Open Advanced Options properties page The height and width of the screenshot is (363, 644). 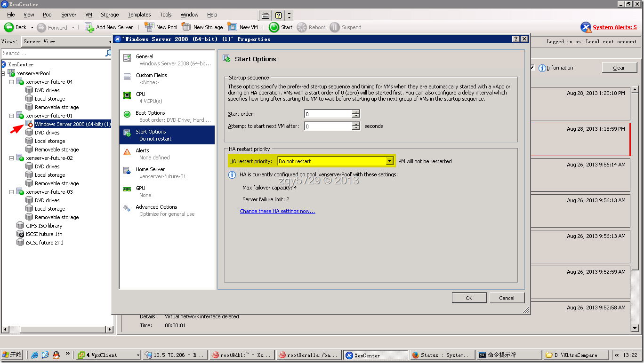(x=167, y=210)
